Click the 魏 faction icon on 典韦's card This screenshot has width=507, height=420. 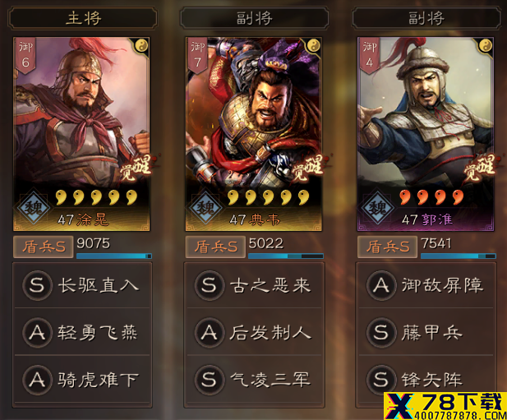[205, 207]
